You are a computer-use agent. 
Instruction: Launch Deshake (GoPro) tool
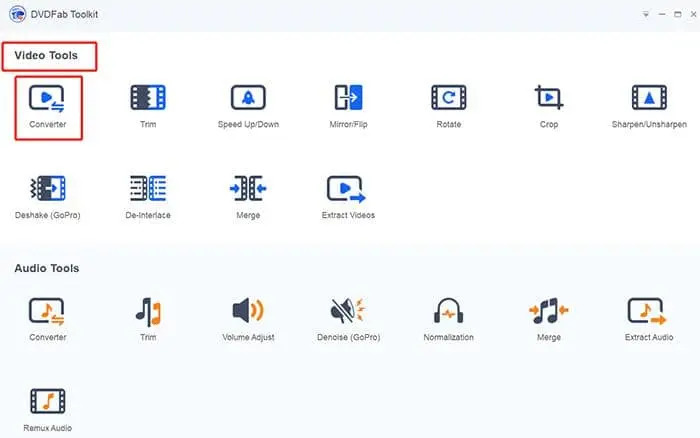click(47, 189)
